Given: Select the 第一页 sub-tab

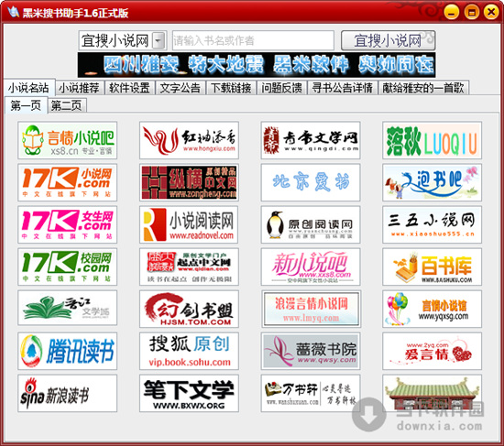Looking at the screenshot, I should click(x=26, y=105).
